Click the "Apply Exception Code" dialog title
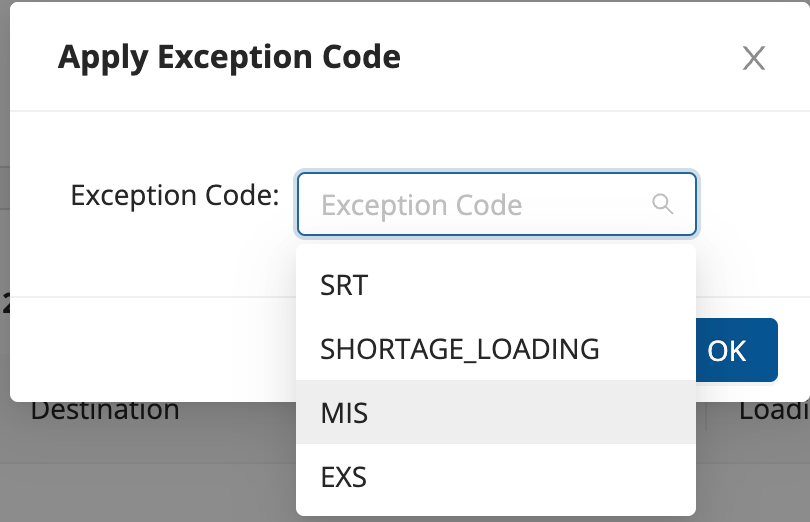 tap(229, 57)
